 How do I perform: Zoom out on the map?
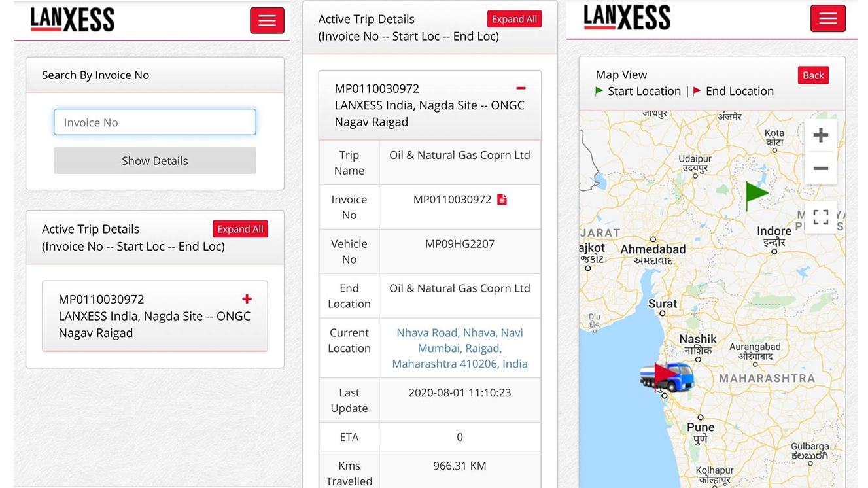pyautogui.click(x=821, y=169)
